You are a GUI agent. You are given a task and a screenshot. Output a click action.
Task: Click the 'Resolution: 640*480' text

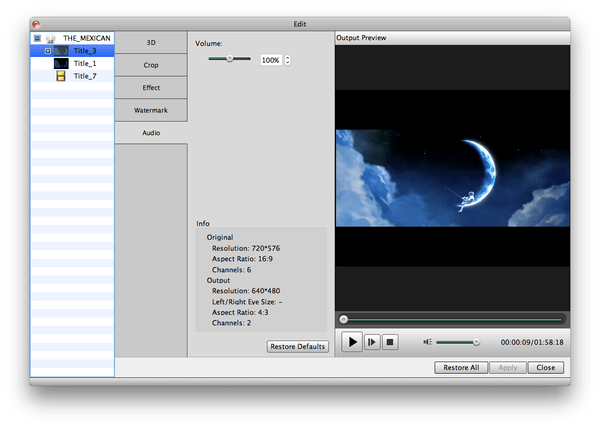coord(246,291)
